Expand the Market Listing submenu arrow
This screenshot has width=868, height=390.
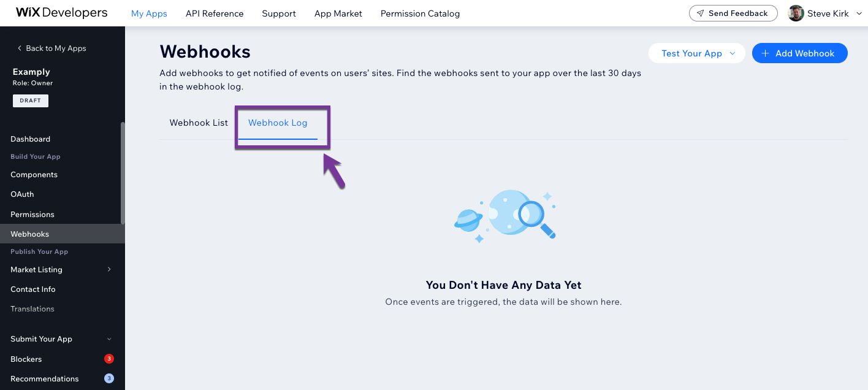click(109, 269)
